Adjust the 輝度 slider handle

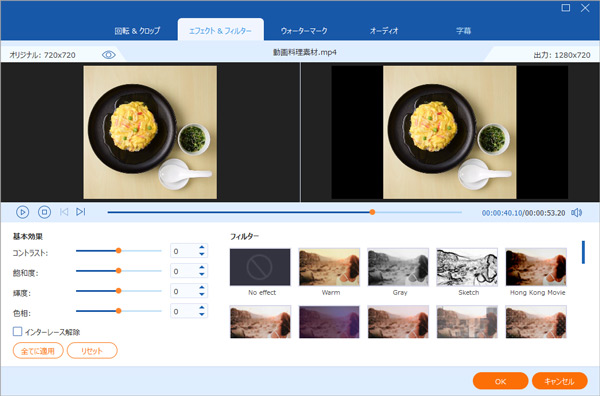(119, 291)
